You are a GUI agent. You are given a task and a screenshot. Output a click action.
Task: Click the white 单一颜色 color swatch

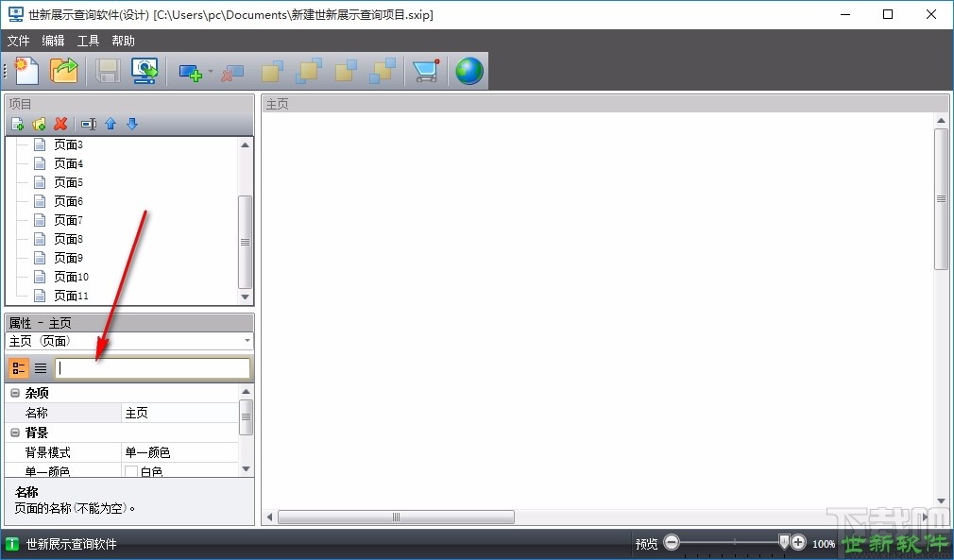130,471
